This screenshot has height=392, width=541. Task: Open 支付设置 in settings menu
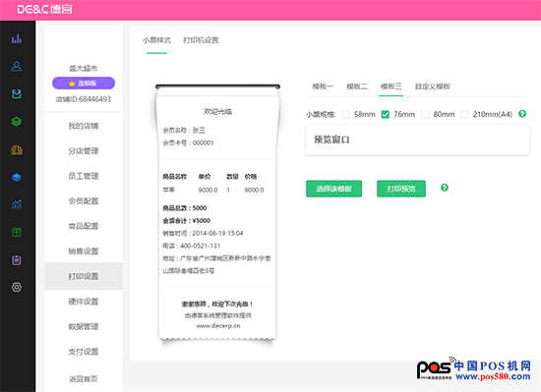(x=84, y=352)
